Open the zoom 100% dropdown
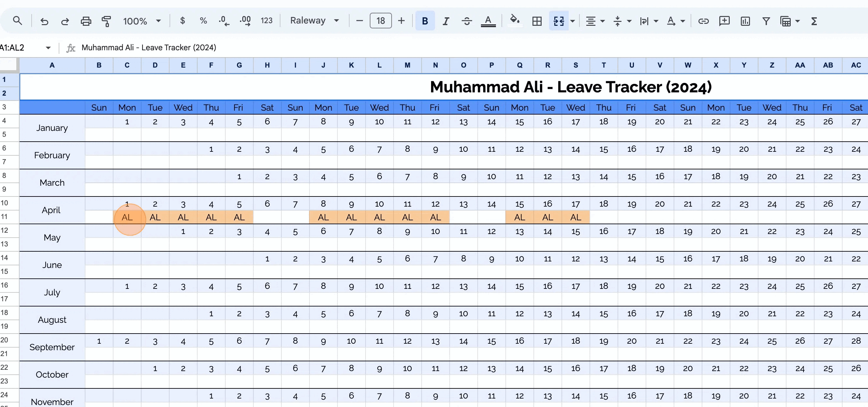The width and height of the screenshot is (868, 407). point(142,21)
